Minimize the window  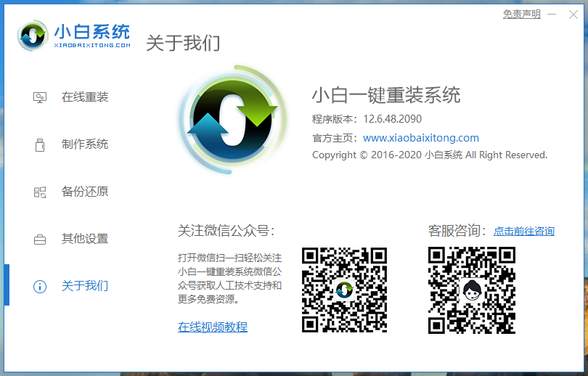point(552,15)
